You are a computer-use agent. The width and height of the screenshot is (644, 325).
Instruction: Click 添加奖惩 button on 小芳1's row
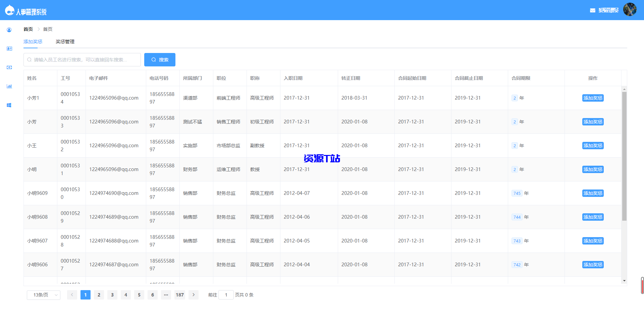coord(593,98)
